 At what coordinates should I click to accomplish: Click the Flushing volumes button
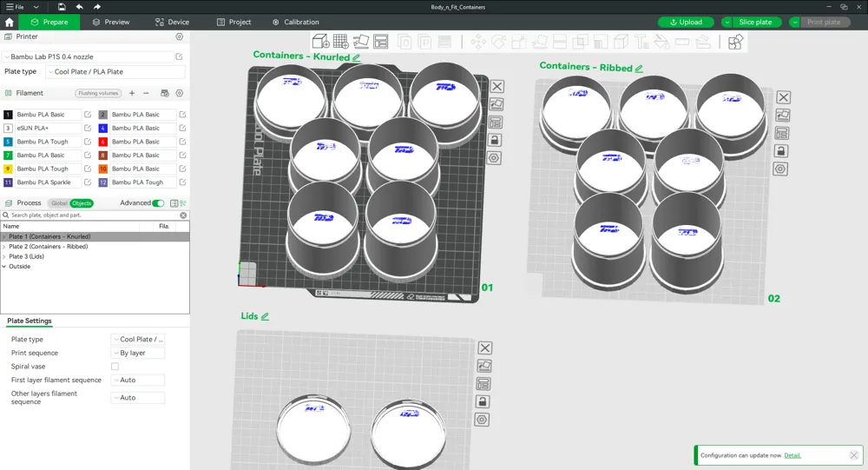coord(98,93)
